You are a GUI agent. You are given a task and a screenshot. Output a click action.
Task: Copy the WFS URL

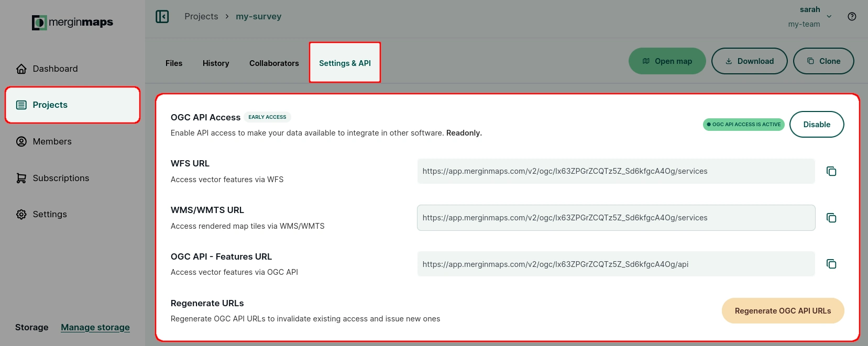(x=831, y=171)
